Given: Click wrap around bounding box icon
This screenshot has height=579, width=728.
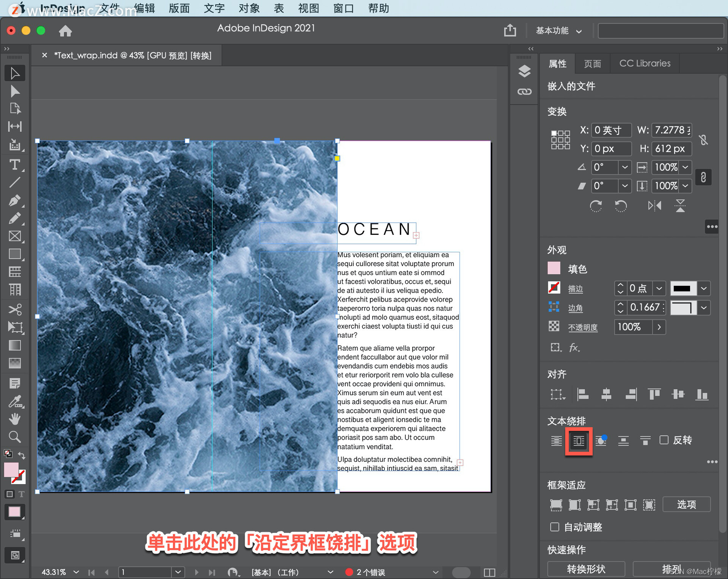Looking at the screenshot, I should tap(579, 441).
